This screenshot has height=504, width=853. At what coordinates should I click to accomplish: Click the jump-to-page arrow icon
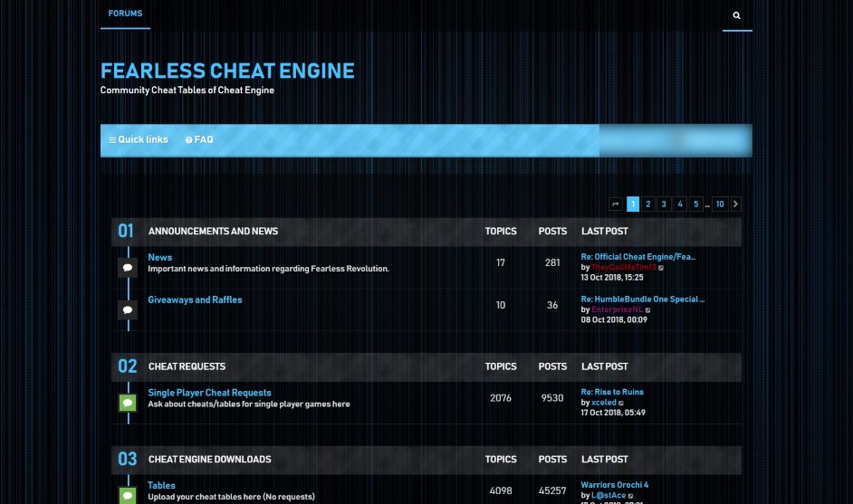click(616, 204)
